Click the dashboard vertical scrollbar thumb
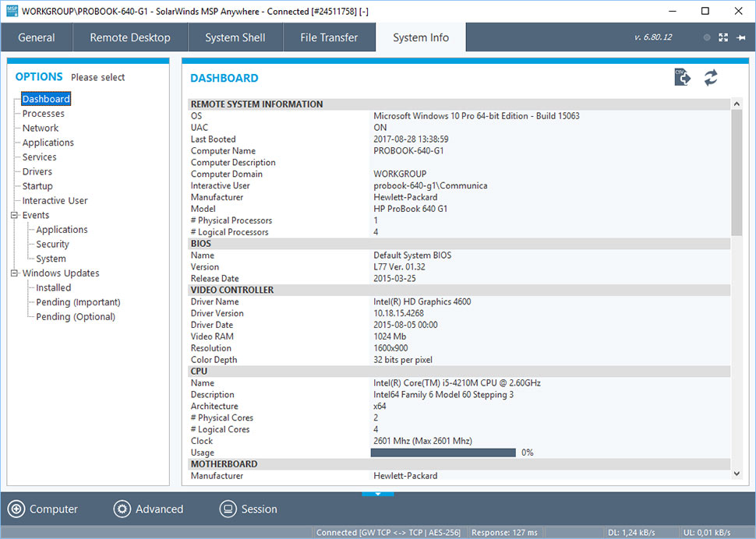Image resolution: width=756 pixels, height=539 pixels. (737, 172)
